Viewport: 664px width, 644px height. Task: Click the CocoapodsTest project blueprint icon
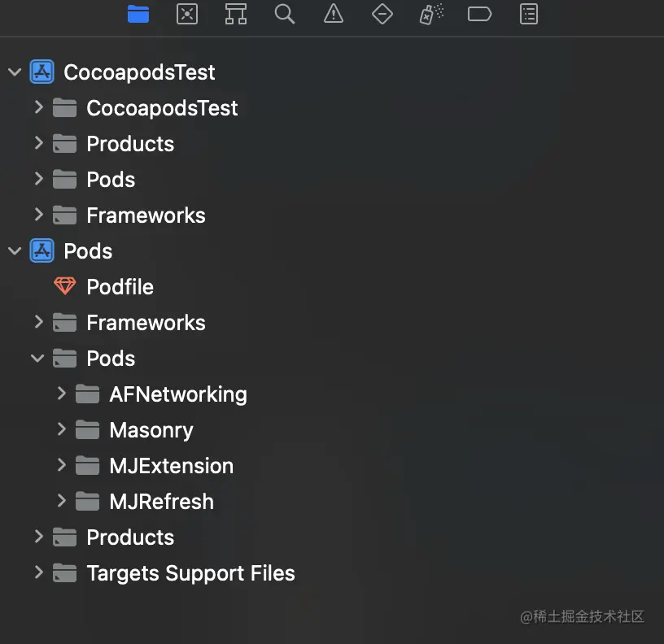[x=42, y=72]
